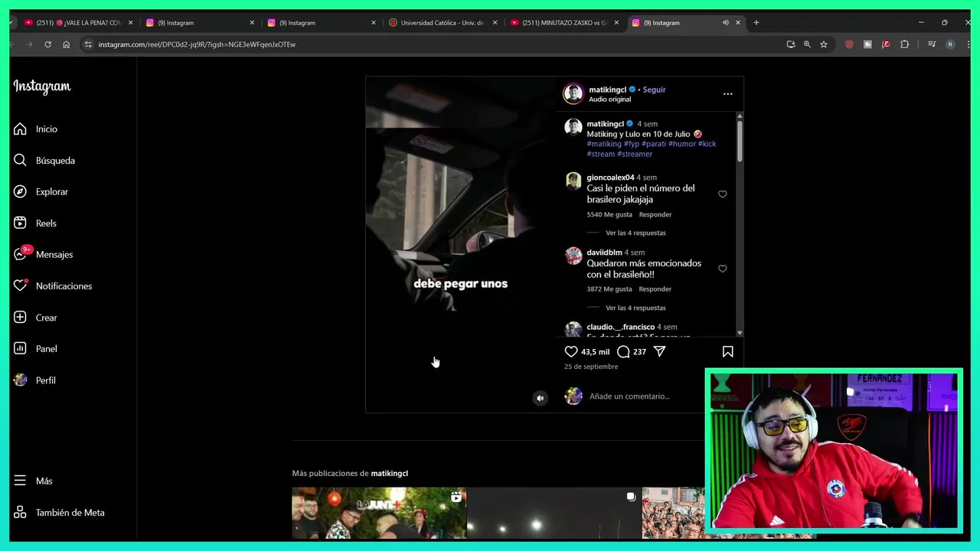This screenshot has width=980, height=551.
Task: Share the reel with paper plane icon
Action: pyautogui.click(x=659, y=351)
